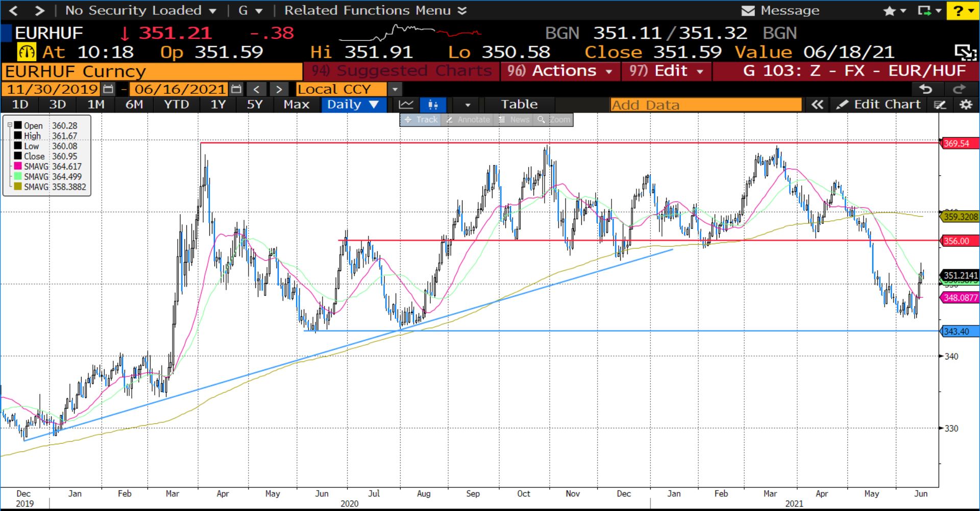The height and width of the screenshot is (511, 980).
Task: Click the annotation notepad pencil icon
Action: 940,105
